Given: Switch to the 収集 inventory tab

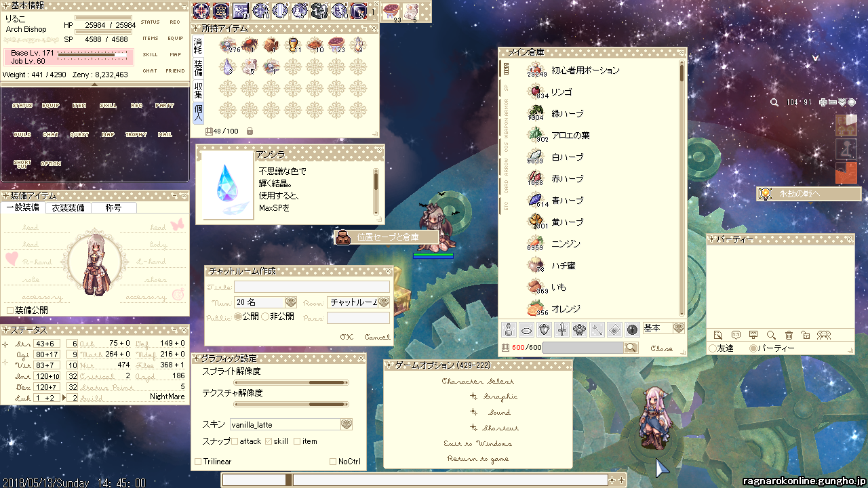Looking at the screenshot, I should pos(198,90).
